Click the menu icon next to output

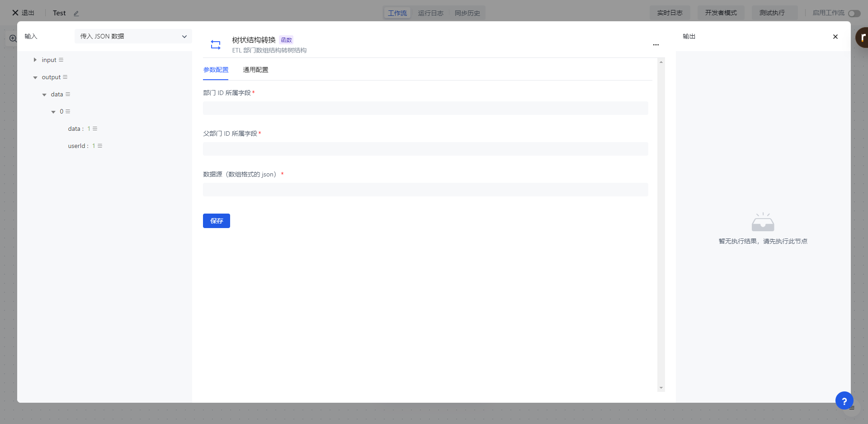click(x=65, y=77)
